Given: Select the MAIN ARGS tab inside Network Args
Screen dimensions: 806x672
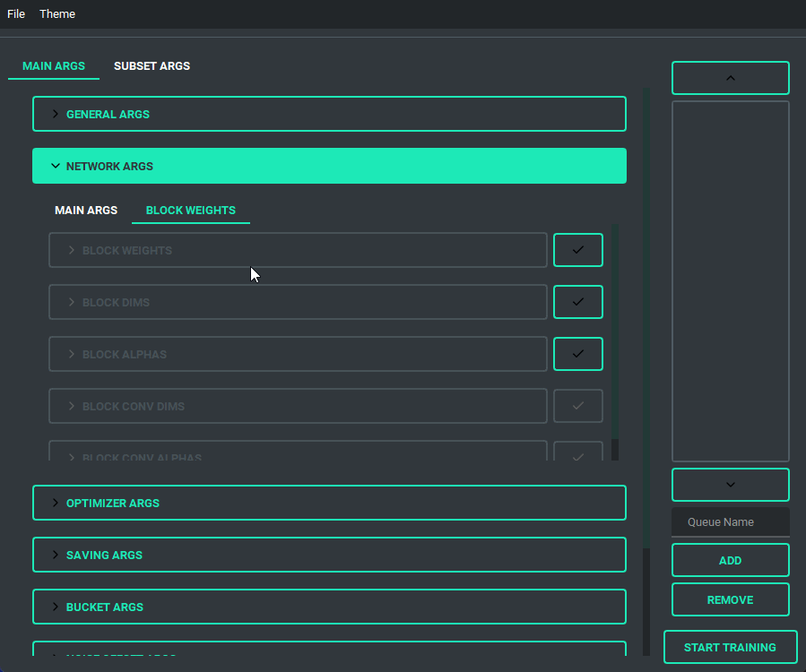Looking at the screenshot, I should [x=86, y=211].
